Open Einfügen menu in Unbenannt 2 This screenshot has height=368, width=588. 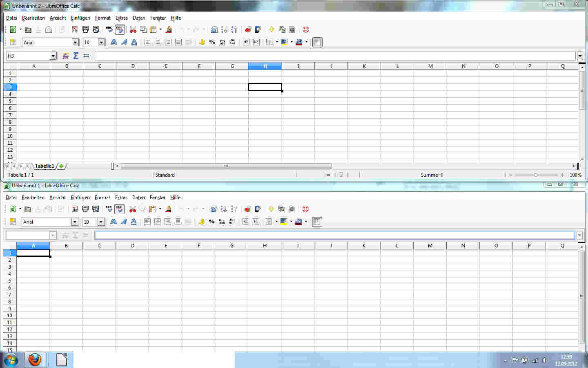[x=80, y=18]
